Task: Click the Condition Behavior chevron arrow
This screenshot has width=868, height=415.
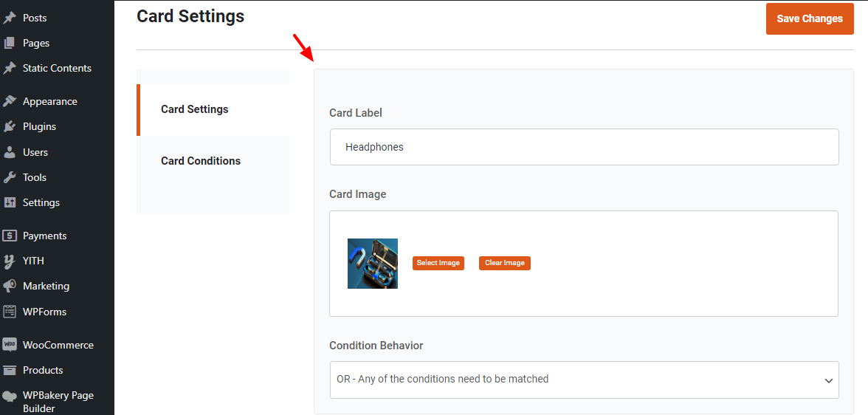Action: pyautogui.click(x=827, y=380)
